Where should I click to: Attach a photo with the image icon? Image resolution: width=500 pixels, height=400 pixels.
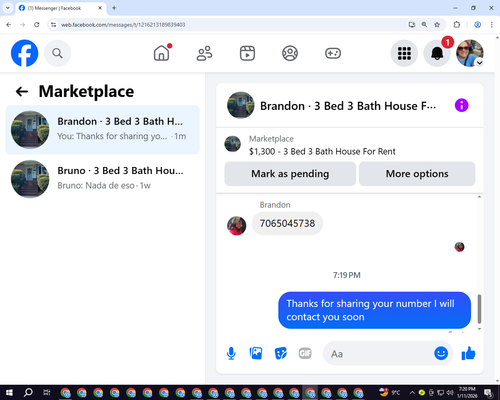point(256,353)
